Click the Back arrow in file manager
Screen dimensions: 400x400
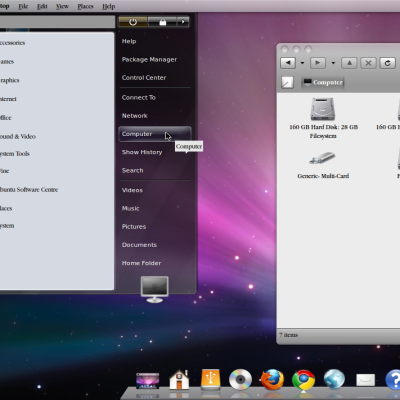point(288,63)
